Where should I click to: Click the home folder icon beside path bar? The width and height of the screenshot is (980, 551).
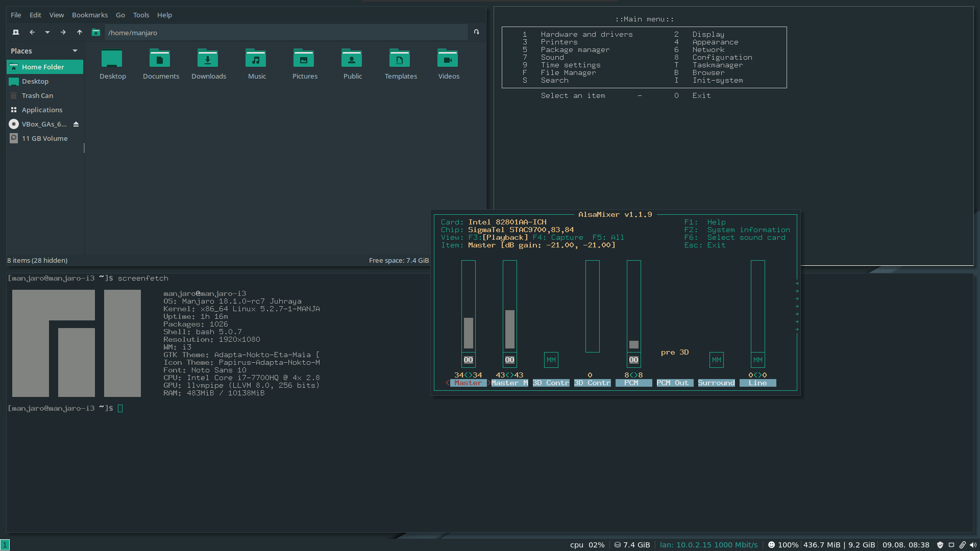click(96, 32)
